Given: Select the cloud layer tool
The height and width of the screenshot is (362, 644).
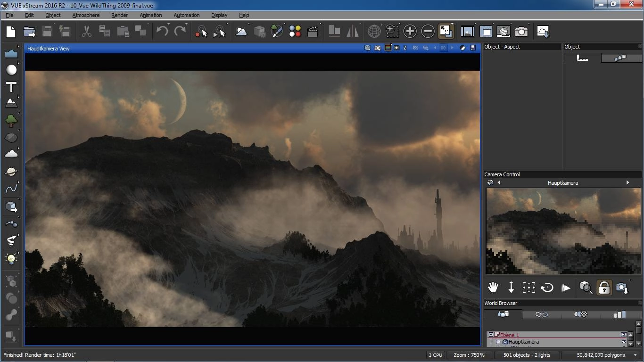Looking at the screenshot, I should 11,154.
